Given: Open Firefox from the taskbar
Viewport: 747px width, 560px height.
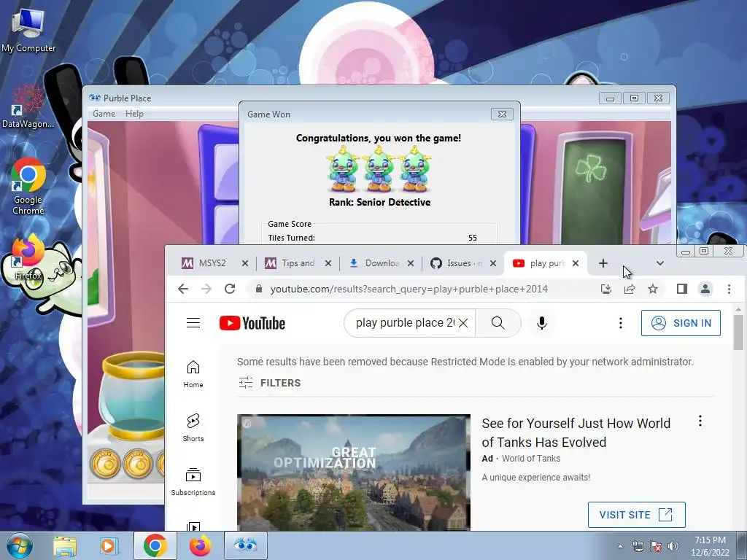Looking at the screenshot, I should click(200, 545).
